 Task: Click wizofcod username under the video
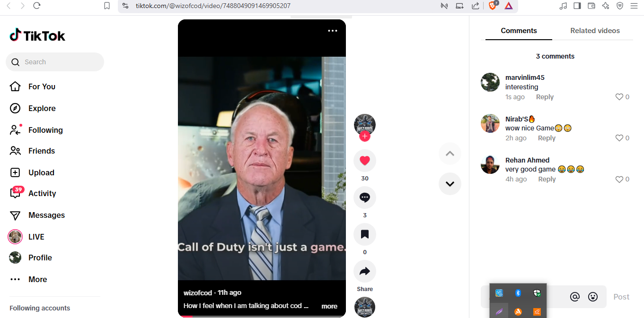[198, 293]
